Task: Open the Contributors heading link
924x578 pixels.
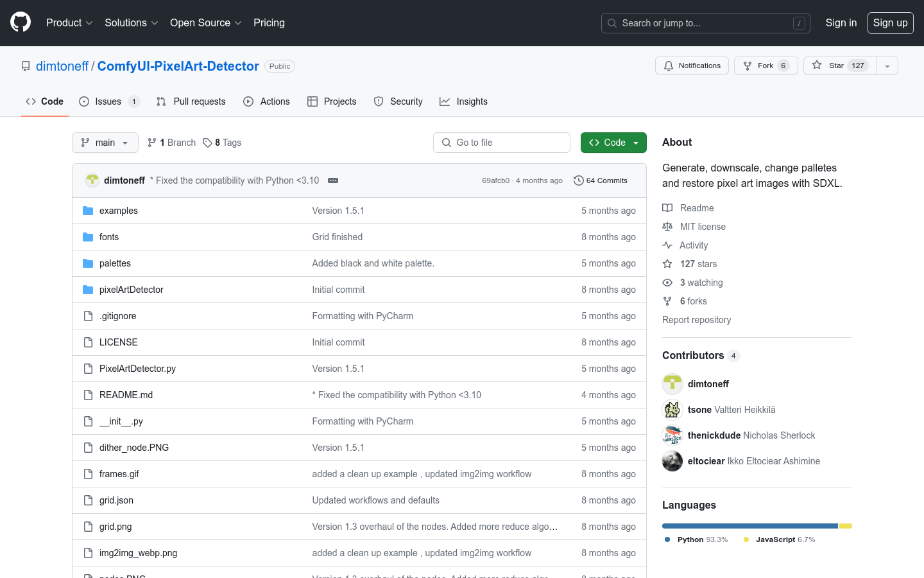Action: coord(701,356)
